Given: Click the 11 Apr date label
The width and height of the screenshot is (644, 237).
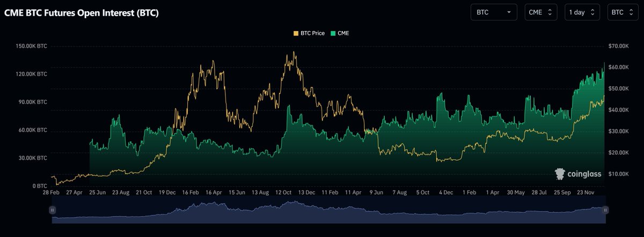Looking at the screenshot, I should (x=353, y=192).
